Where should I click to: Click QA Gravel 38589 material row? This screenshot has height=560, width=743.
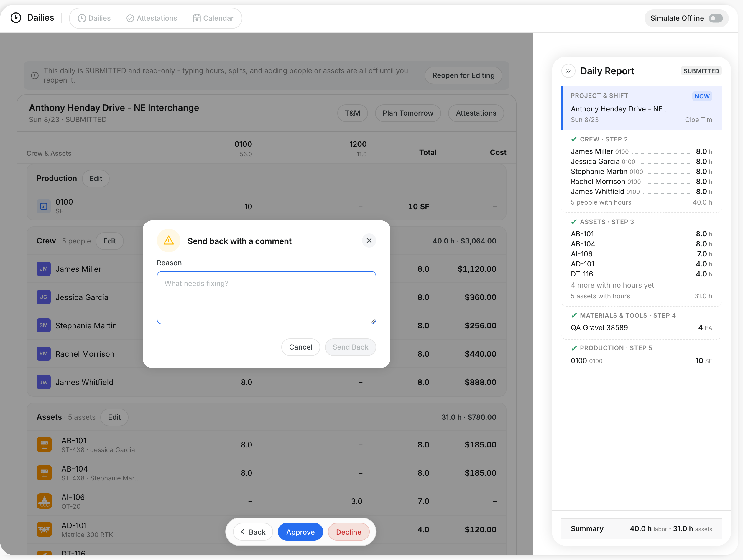(x=641, y=328)
